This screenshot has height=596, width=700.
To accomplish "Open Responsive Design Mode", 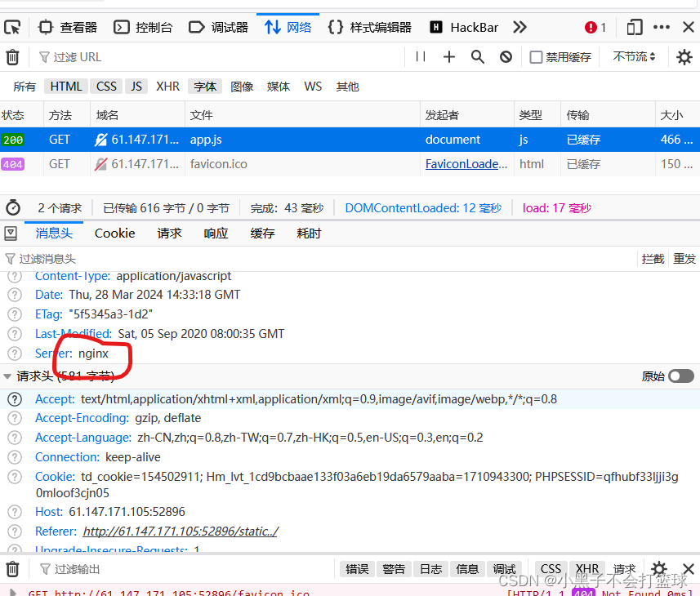I will point(635,27).
